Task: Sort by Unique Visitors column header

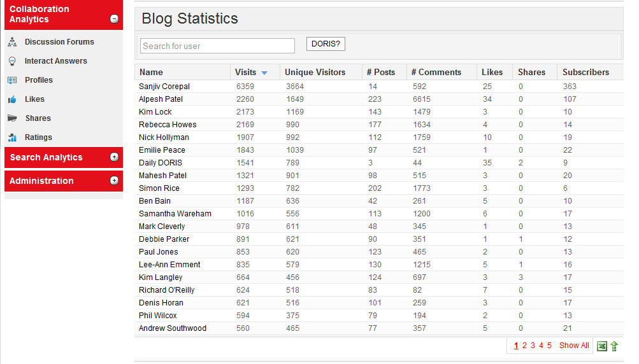Action: point(315,72)
